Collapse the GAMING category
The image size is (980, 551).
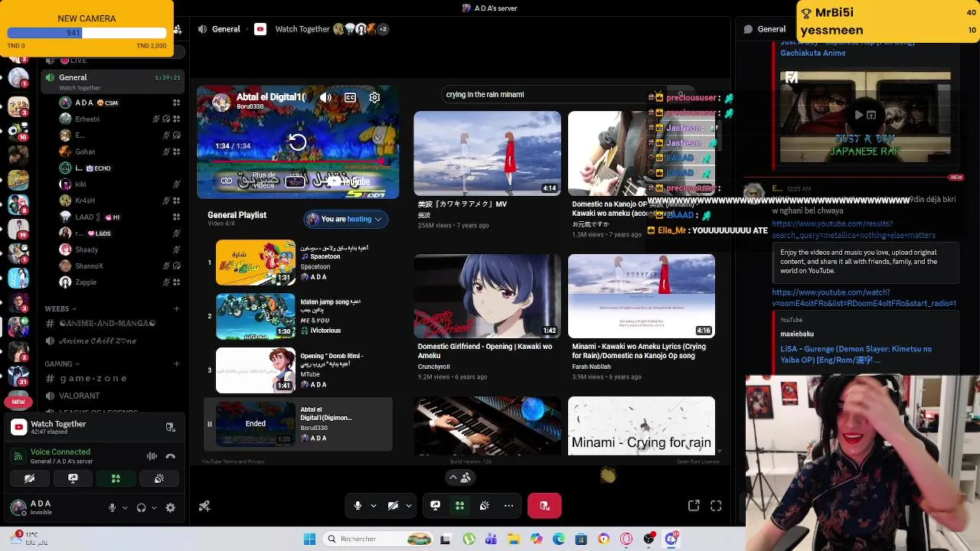coord(62,364)
